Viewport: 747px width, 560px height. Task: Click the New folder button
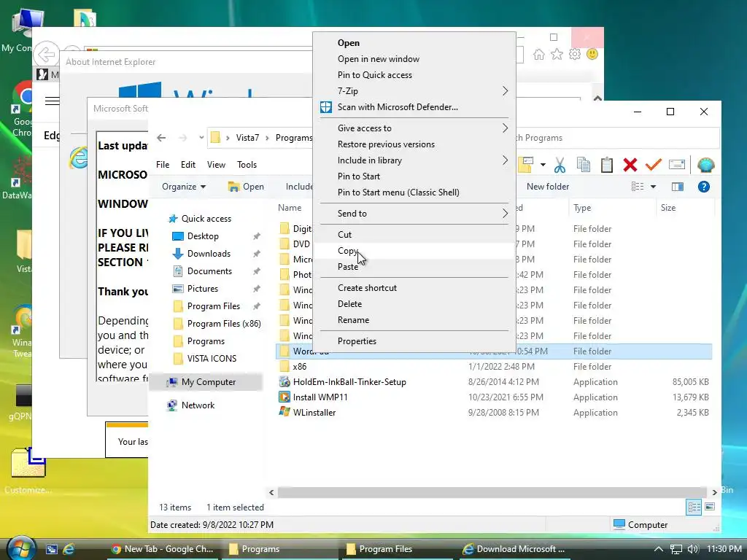point(548,187)
